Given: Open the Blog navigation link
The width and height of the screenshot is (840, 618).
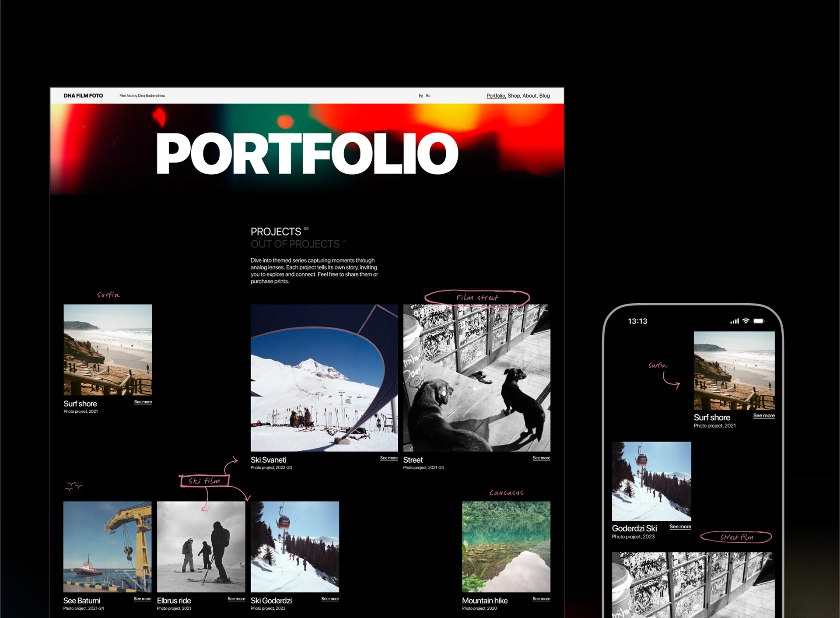Looking at the screenshot, I should 545,95.
